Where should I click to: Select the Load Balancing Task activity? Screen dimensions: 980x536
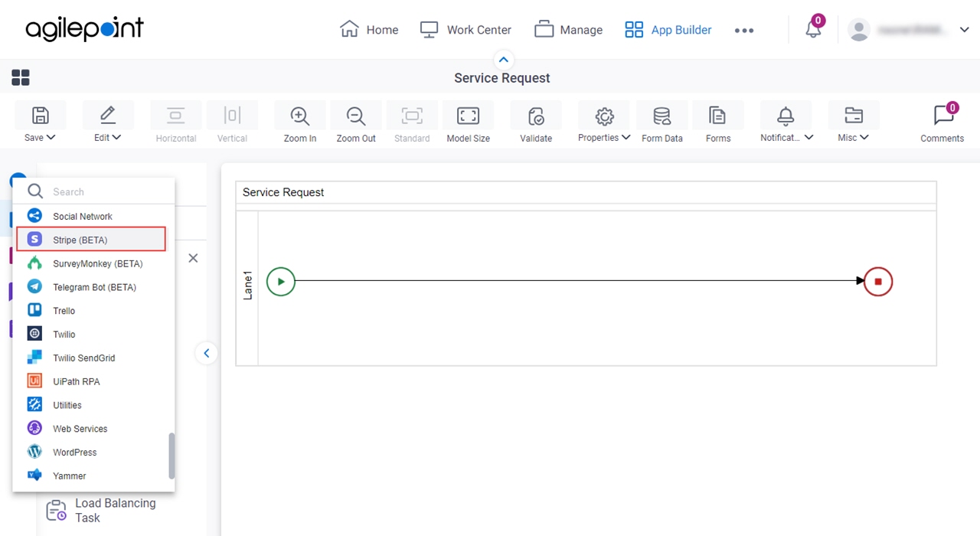pyautogui.click(x=103, y=510)
